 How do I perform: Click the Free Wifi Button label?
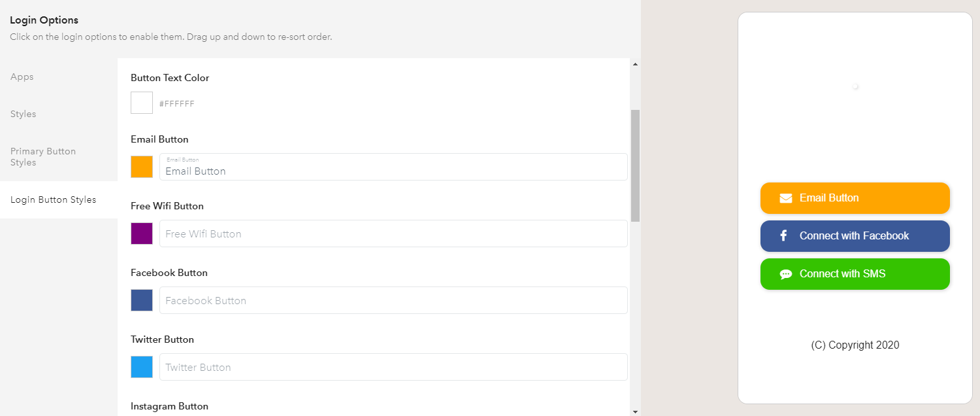tap(167, 206)
